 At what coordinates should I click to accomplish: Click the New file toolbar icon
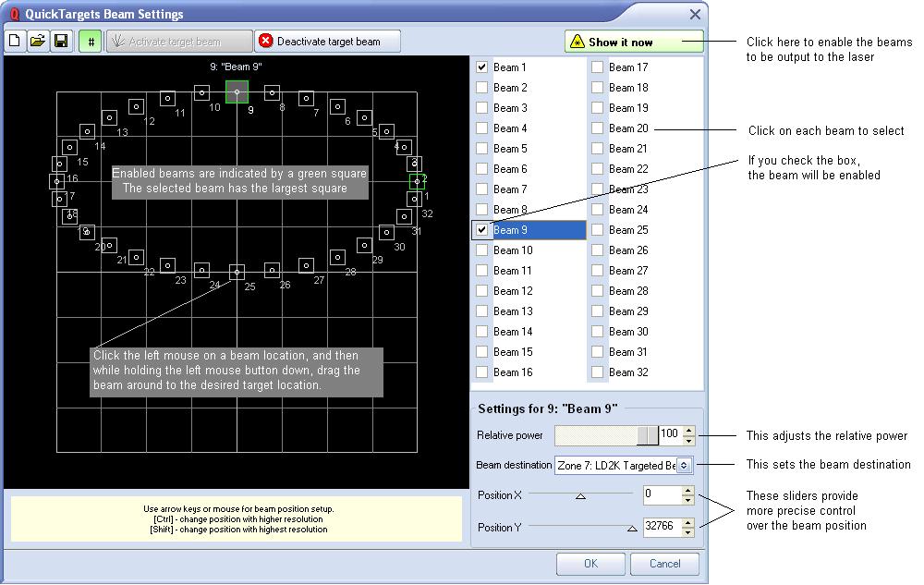tap(15, 42)
